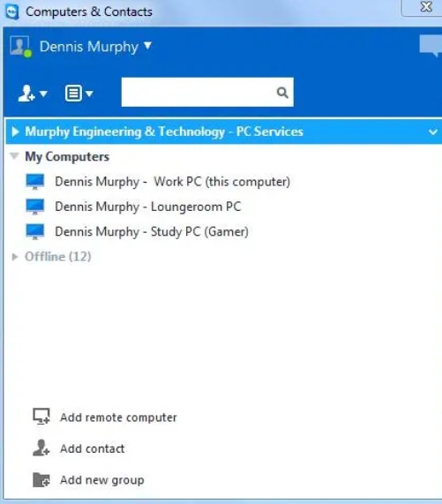Open the chat speech bubble icon

coord(431,46)
